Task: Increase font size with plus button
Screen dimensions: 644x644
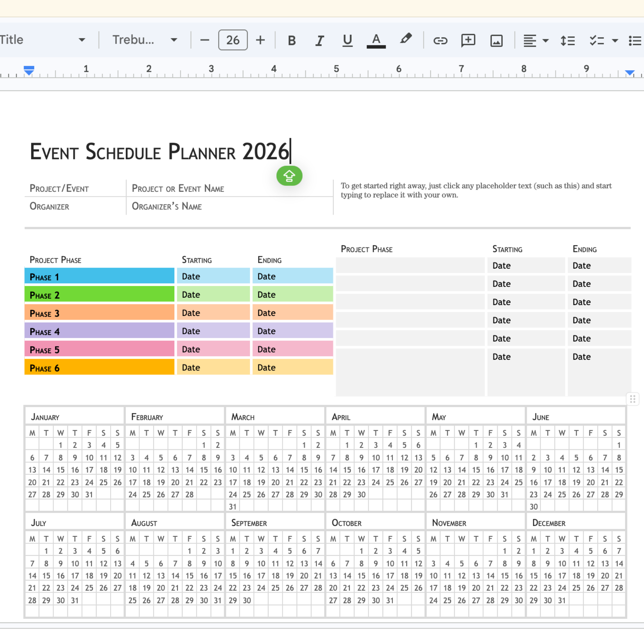Action: pyautogui.click(x=260, y=40)
